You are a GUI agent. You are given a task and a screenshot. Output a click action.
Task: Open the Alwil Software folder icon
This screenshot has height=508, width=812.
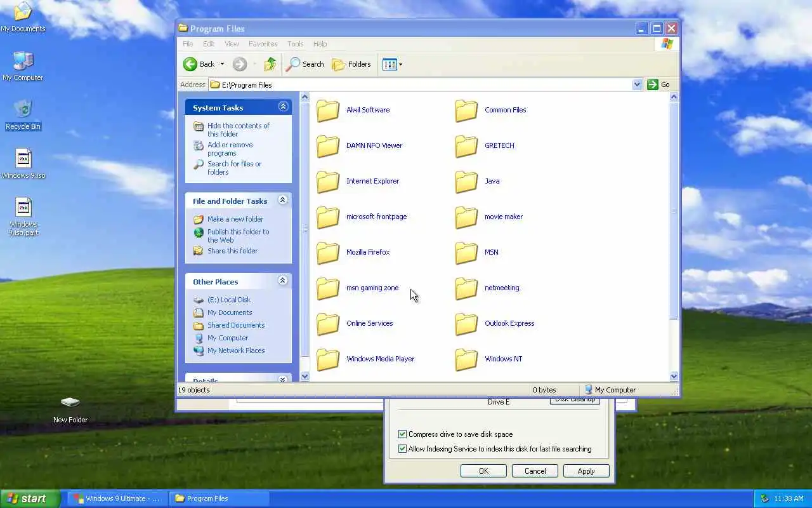click(x=328, y=110)
